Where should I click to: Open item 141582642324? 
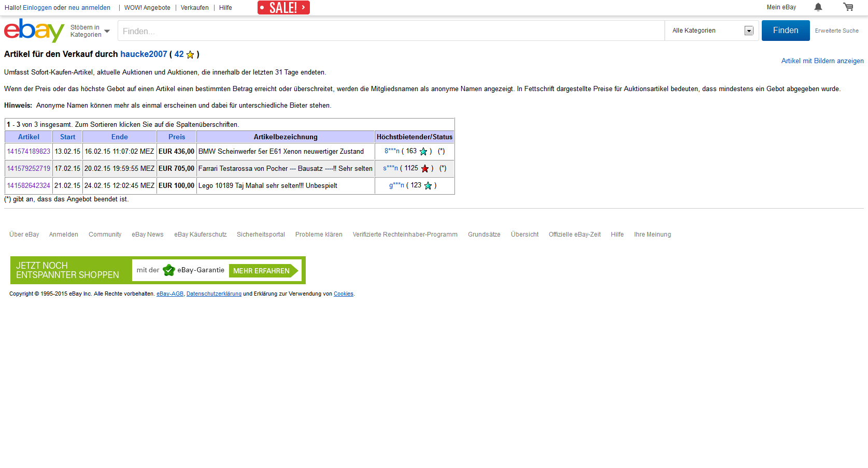point(29,186)
